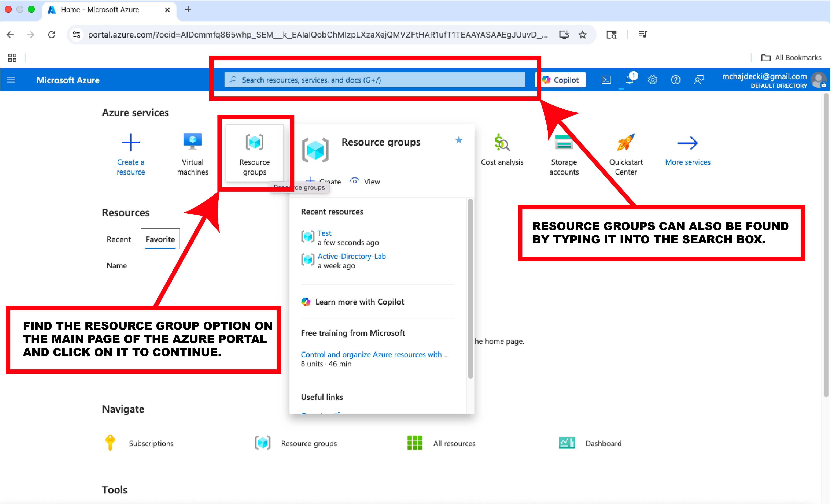Click the Resource groups flyout title
This screenshot has width=831, height=504.
coord(381,142)
